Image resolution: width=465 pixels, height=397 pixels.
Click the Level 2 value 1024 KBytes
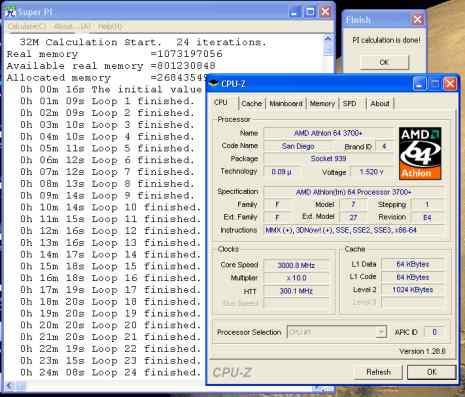413,290
